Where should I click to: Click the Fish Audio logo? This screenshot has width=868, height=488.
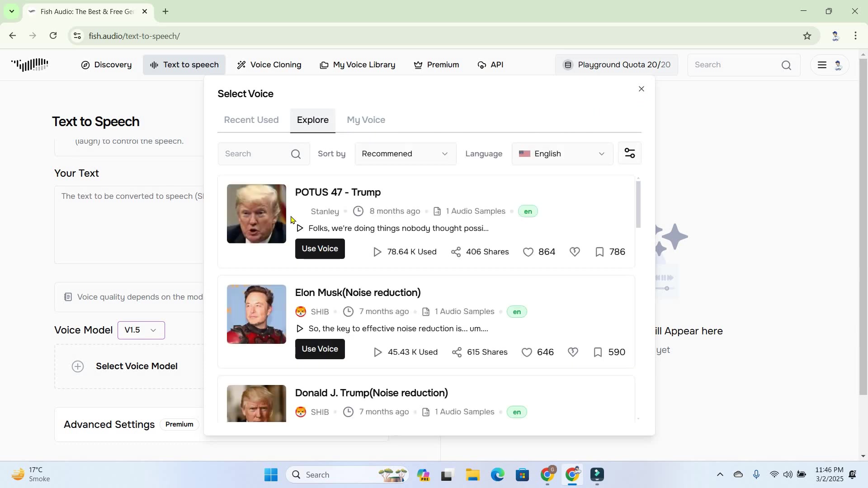tap(30, 65)
